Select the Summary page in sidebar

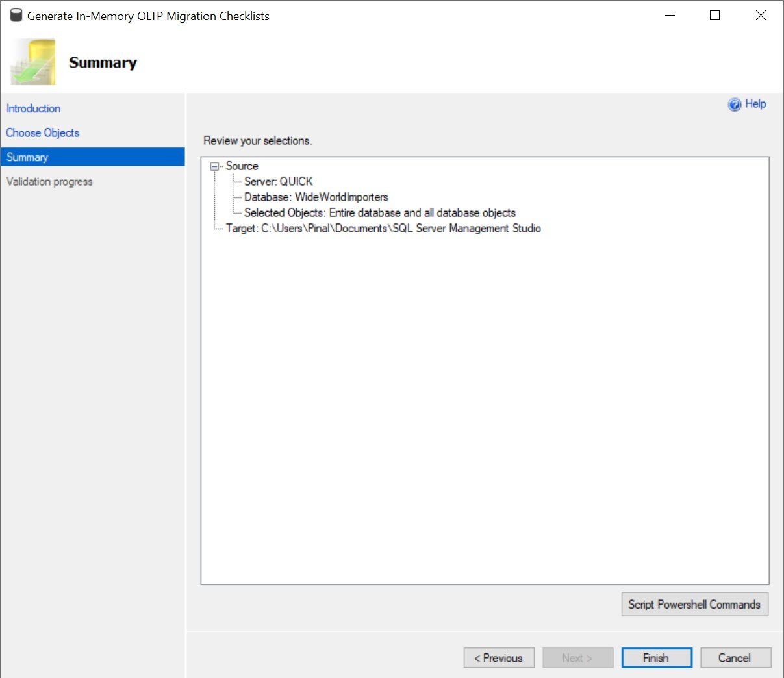click(93, 157)
